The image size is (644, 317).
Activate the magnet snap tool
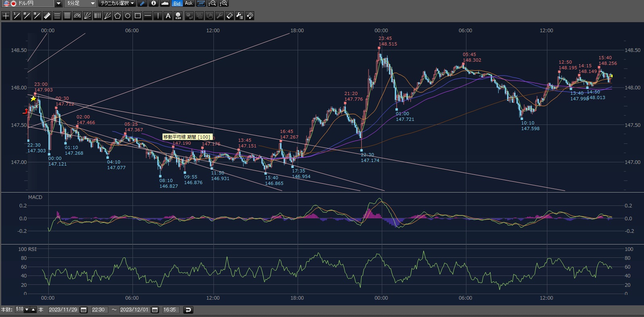click(x=250, y=16)
